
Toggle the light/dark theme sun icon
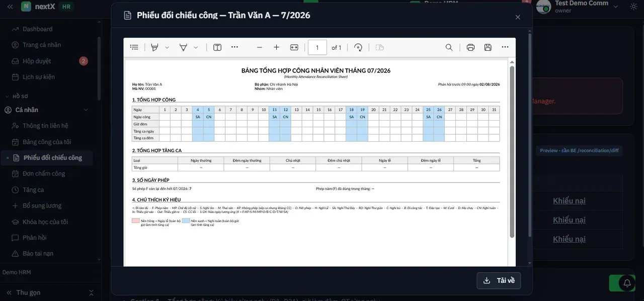tap(634, 7)
